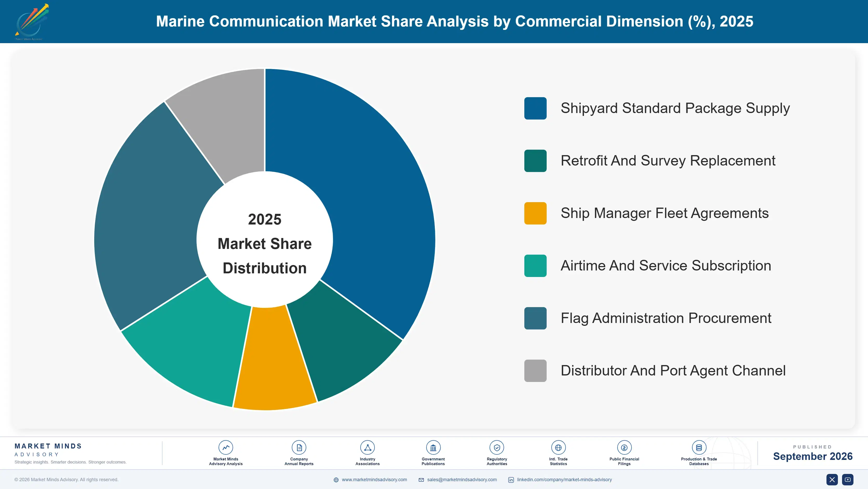Click the Airtime And Service Subscription teal swatch
This screenshot has width=868, height=489.
pos(535,266)
